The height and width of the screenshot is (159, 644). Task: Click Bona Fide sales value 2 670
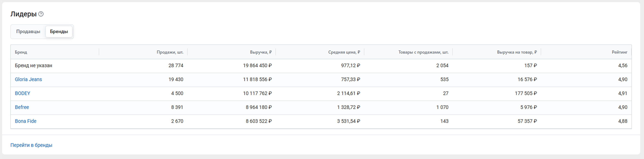point(177,121)
